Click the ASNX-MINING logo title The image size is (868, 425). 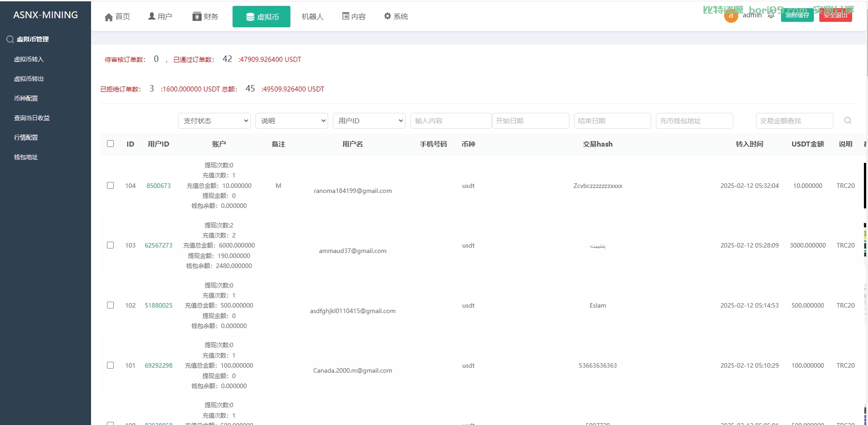46,15
